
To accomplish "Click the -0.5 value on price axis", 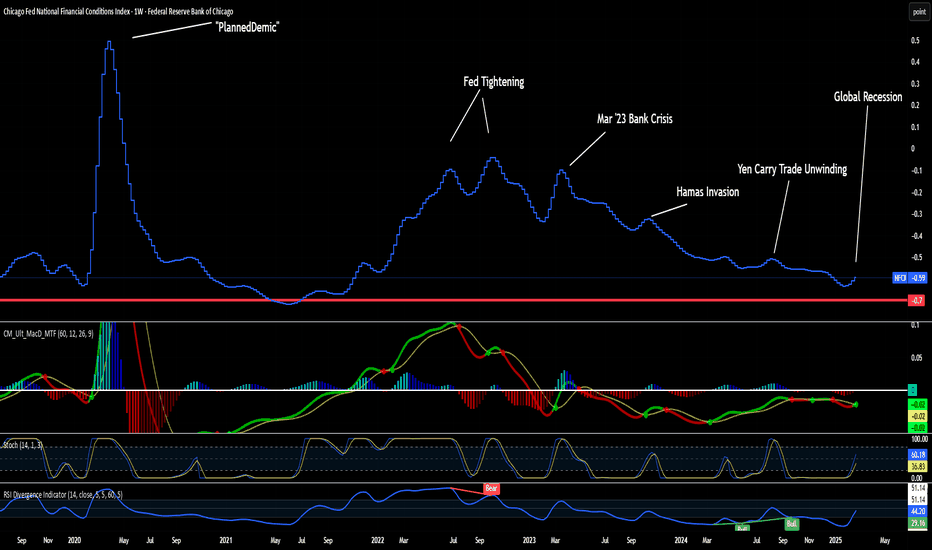I will click(x=916, y=257).
